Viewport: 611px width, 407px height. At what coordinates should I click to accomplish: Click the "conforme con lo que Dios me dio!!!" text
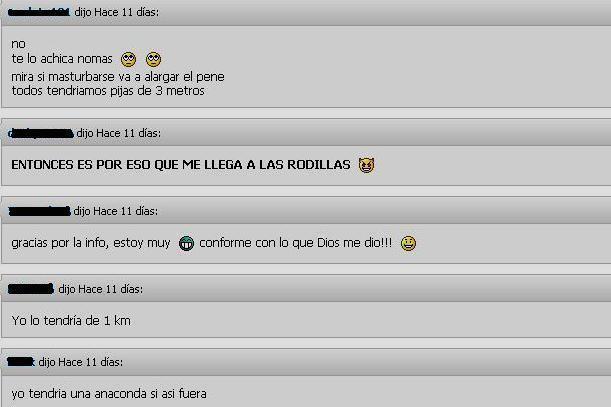[295, 243]
